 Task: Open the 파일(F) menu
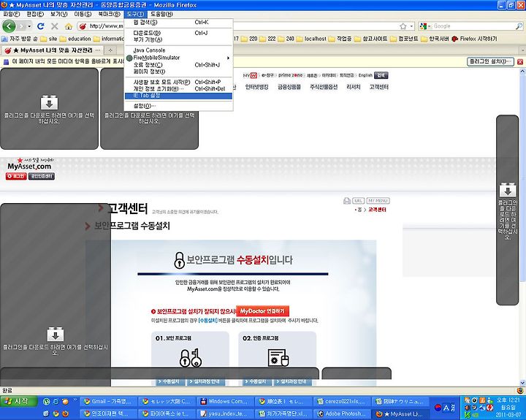(12, 14)
